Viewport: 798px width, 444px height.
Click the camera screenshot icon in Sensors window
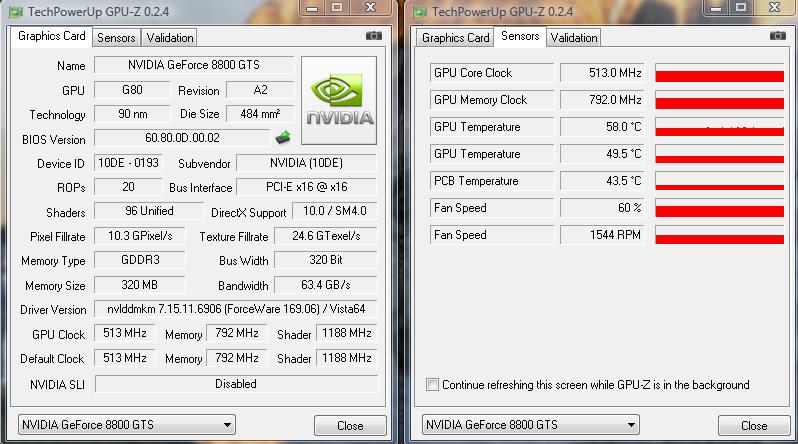tap(778, 36)
